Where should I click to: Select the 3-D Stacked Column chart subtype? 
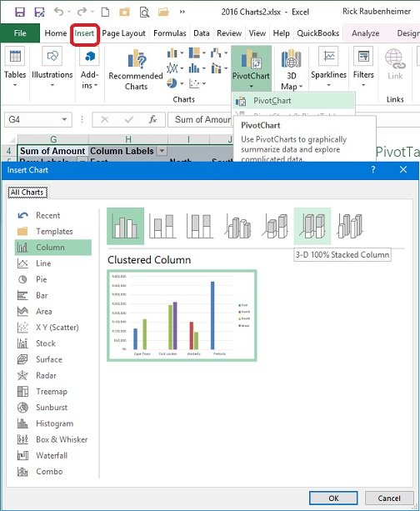275,226
